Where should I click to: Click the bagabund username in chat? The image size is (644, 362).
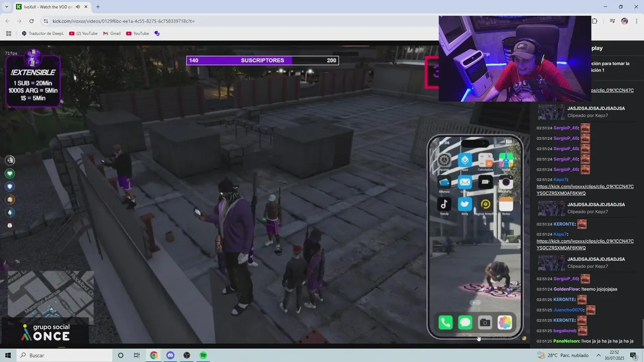565,331
